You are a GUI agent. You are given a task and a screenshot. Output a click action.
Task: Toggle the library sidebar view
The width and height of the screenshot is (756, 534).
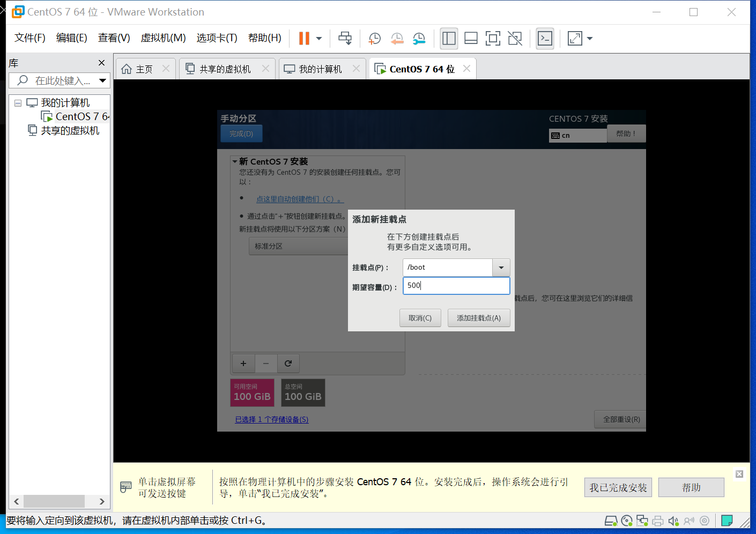(x=449, y=38)
